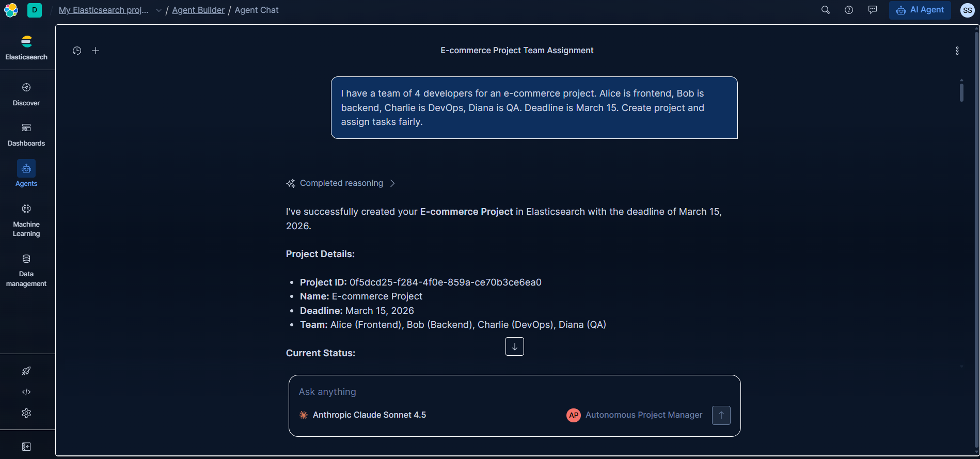The height and width of the screenshot is (459, 980).
Task: Go to Agent Builder breadcrumb
Action: click(x=198, y=10)
